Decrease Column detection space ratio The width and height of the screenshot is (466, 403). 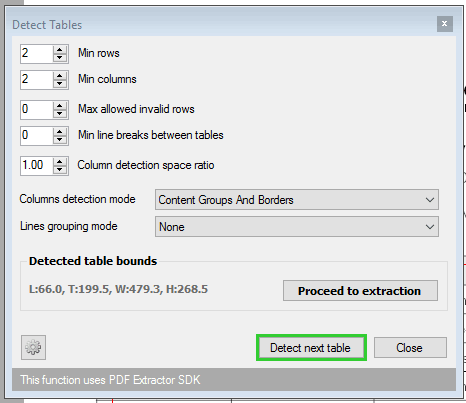(60, 170)
